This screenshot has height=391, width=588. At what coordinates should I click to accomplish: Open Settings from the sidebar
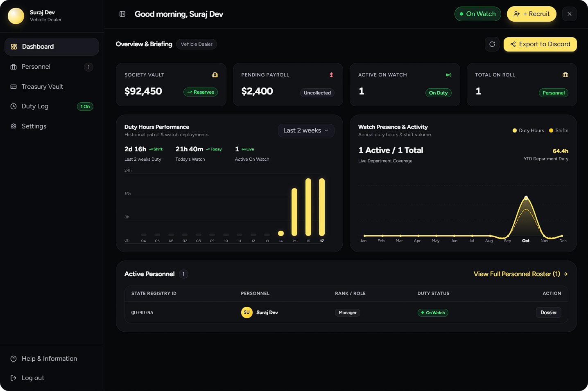pyautogui.click(x=52, y=126)
